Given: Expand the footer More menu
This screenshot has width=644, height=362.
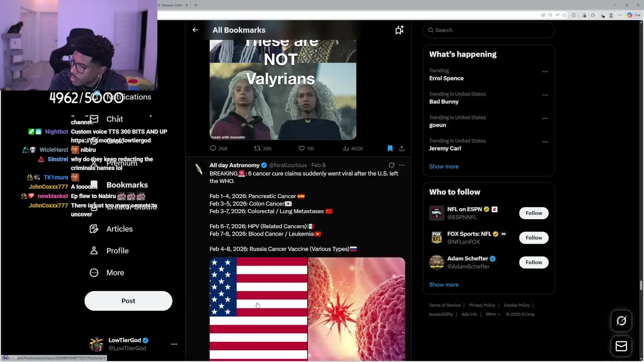Looking at the screenshot, I should pyautogui.click(x=493, y=314).
